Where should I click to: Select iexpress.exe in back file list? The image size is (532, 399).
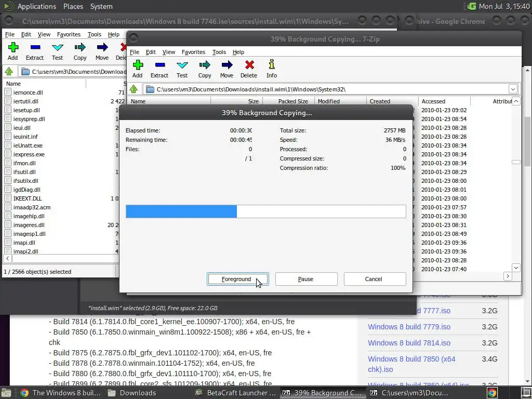[29, 154]
